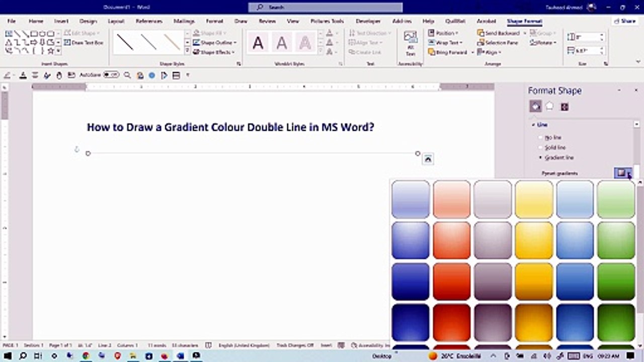The image size is (644, 362).
Task: Open the Effects pentagon icon in Format Shape
Action: tap(550, 106)
